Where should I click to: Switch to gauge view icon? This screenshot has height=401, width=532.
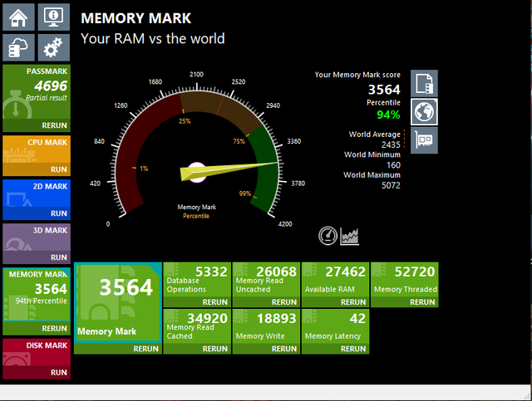coord(328,236)
